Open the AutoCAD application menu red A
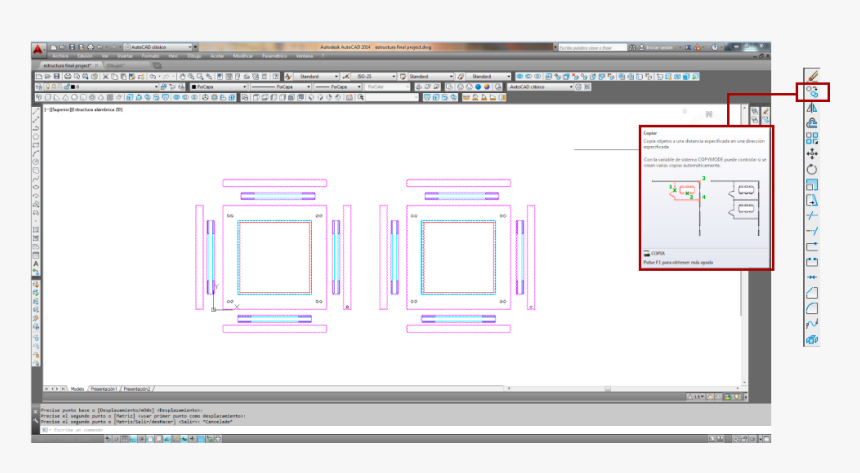Image resolution: width=860 pixels, height=473 pixels. coord(38,49)
